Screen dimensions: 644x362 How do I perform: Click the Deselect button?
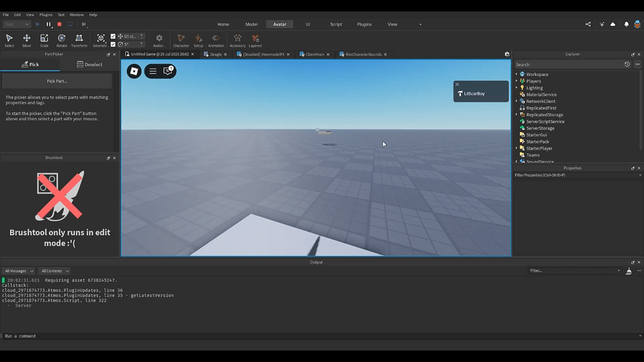tap(89, 65)
